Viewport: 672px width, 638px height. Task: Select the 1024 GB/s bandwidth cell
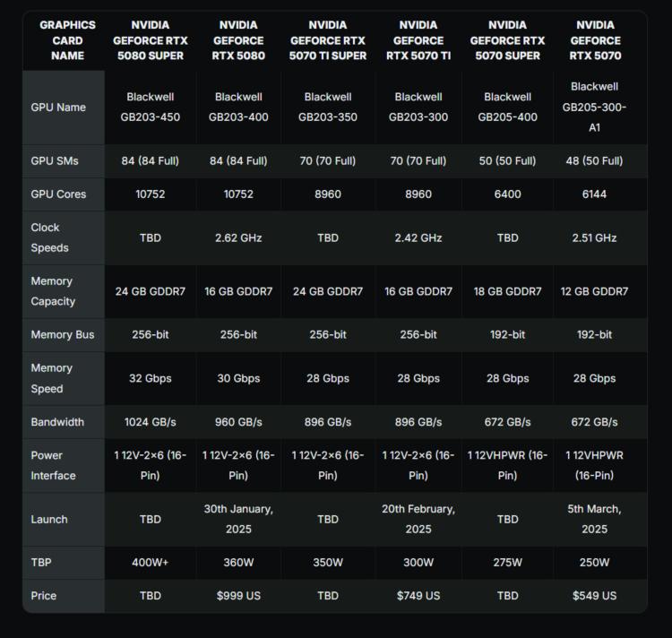[x=151, y=422]
